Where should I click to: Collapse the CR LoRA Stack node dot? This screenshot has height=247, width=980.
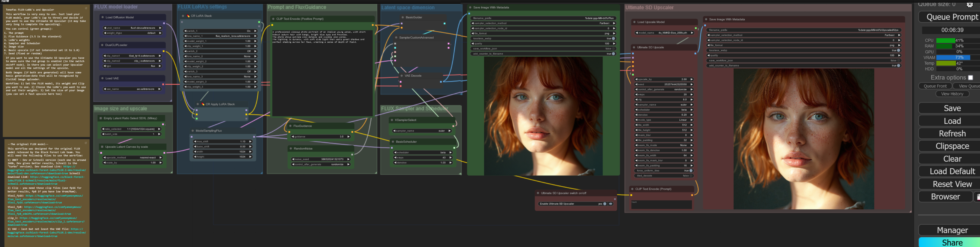183,16
